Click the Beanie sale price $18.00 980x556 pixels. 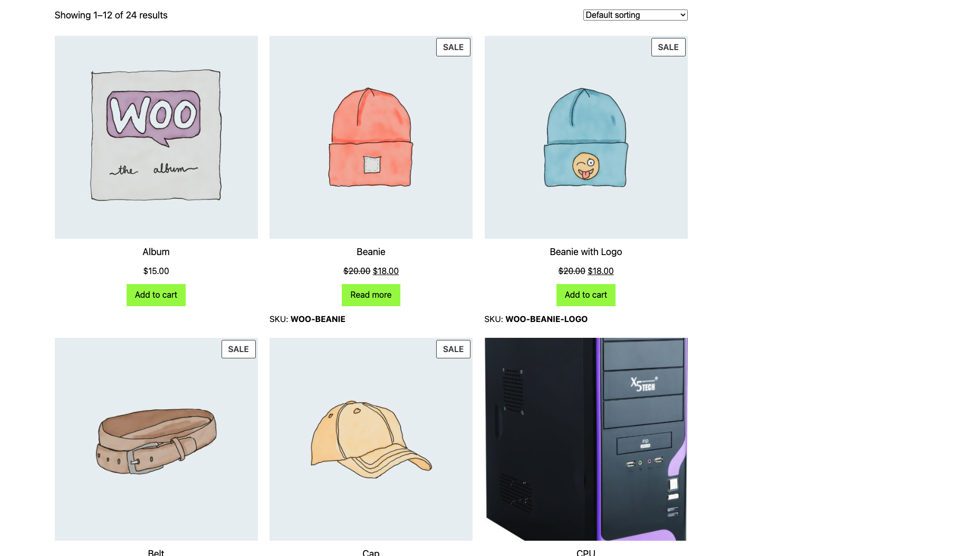coord(386,271)
